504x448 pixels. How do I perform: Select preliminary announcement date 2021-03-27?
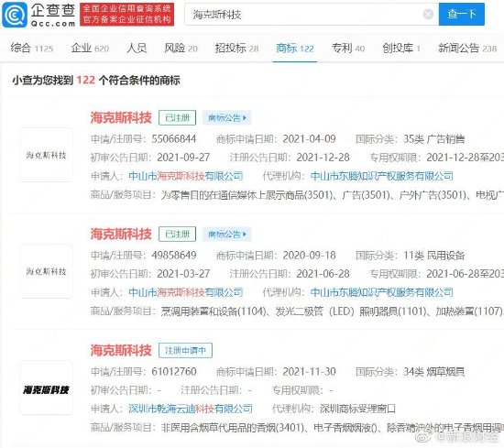click(x=183, y=274)
